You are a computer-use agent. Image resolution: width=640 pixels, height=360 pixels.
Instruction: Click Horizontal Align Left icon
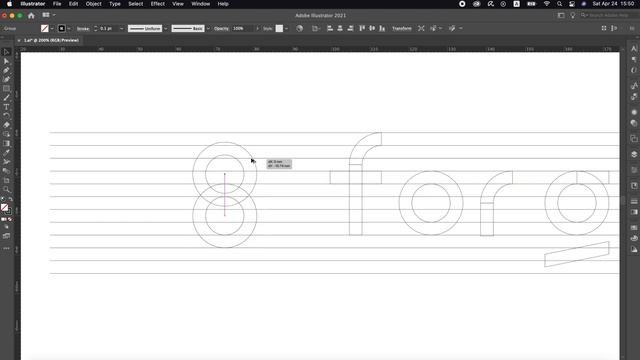coord(329,29)
